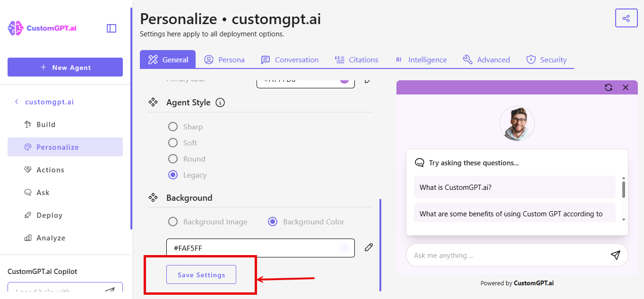Click the 'Ask me anything' input field

[496, 255]
